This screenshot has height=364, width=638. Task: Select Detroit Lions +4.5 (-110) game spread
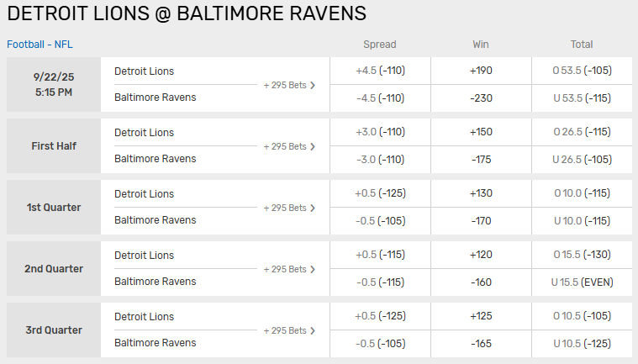(x=380, y=71)
